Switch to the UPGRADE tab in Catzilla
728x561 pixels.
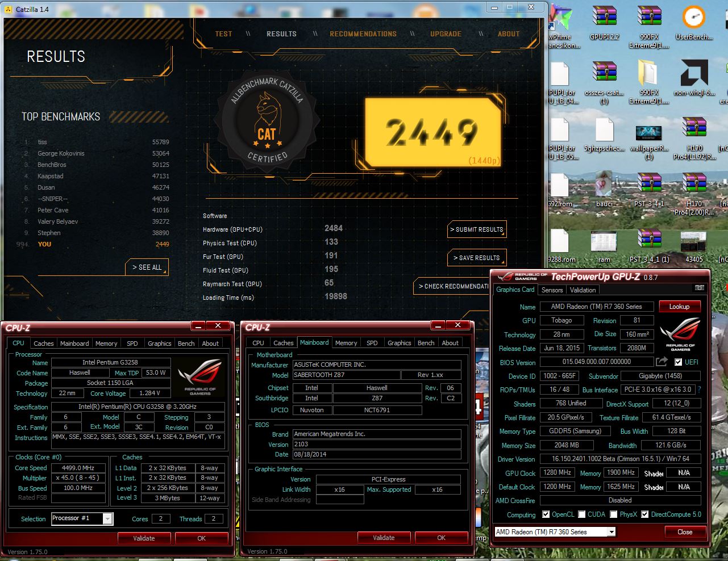pos(446,34)
